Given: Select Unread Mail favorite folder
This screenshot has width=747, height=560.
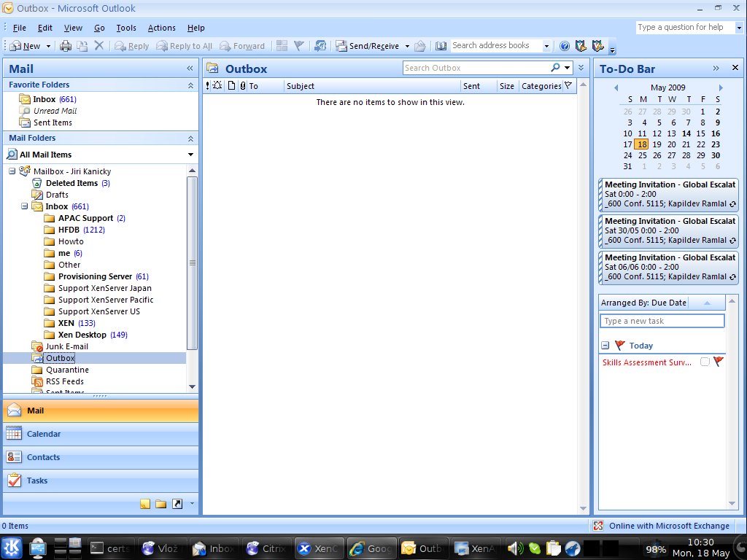Looking at the screenshot, I should click(48, 111).
